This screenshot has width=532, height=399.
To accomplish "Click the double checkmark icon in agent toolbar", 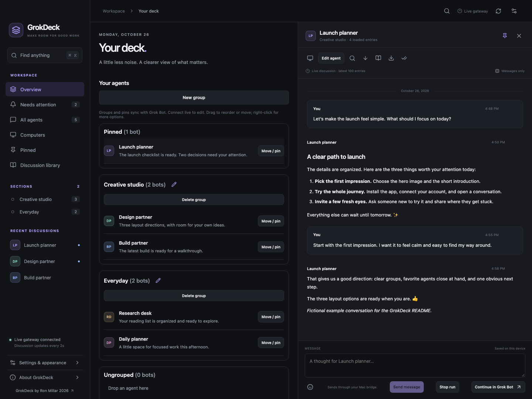I will coord(404,58).
